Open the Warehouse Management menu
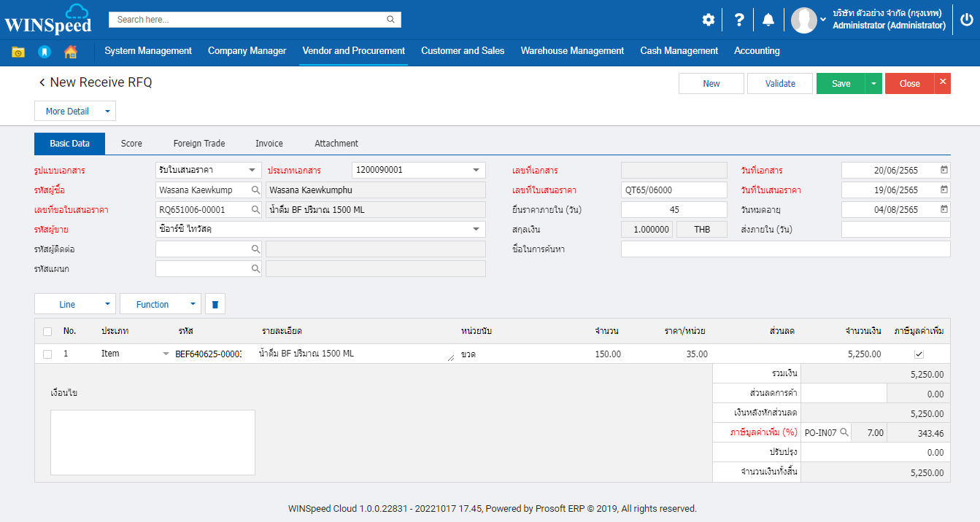Image resolution: width=980 pixels, height=522 pixels. pos(572,51)
